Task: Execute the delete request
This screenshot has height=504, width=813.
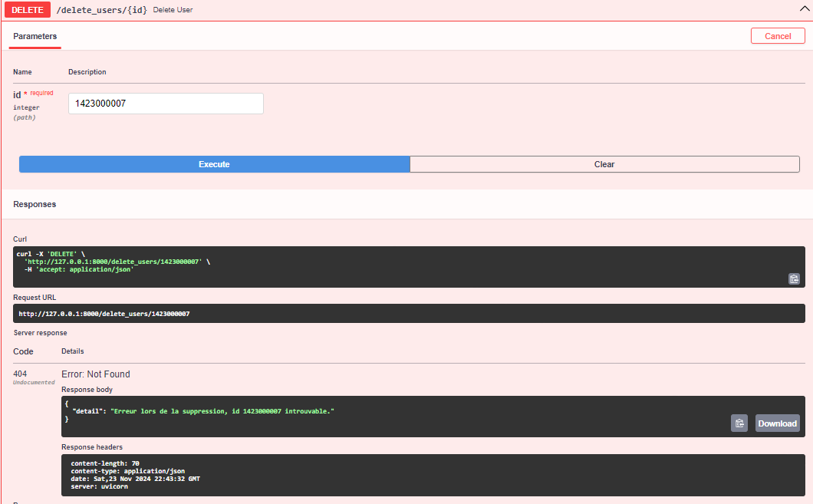Action: [214, 163]
